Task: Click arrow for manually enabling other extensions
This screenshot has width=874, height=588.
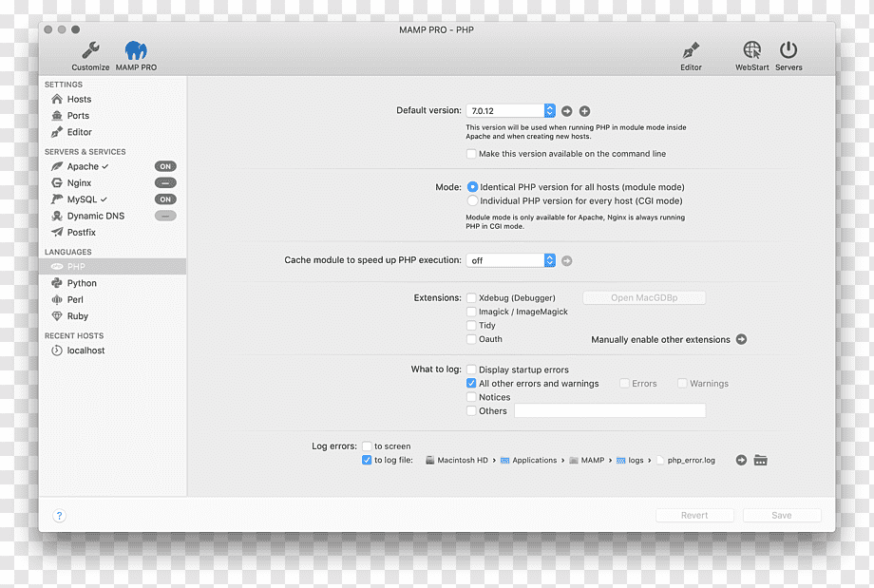Action: (x=741, y=339)
